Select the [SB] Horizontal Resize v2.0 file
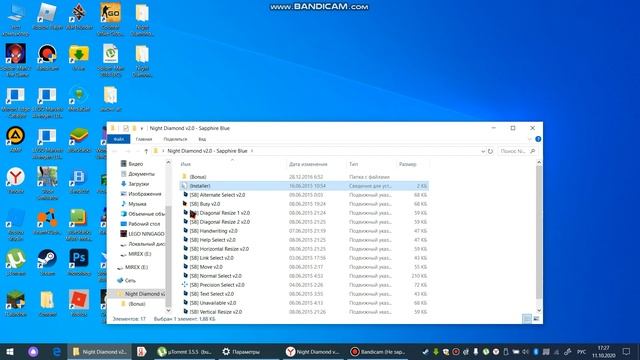 304,249
